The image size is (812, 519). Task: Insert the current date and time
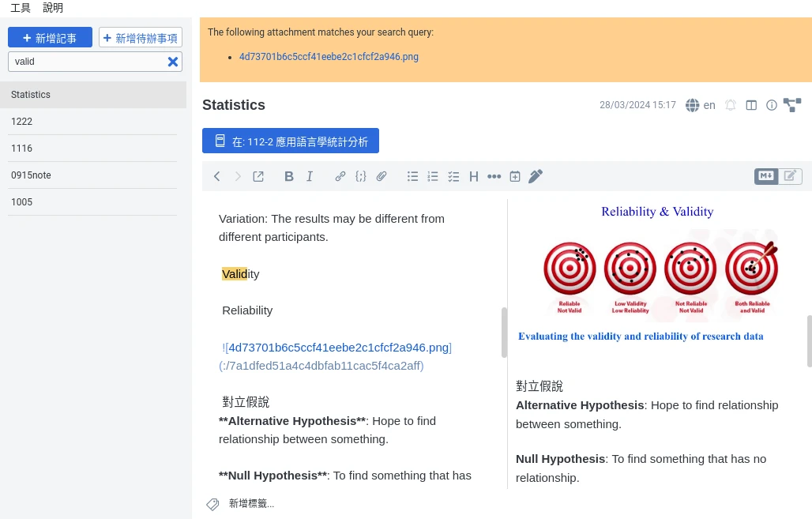click(x=515, y=176)
